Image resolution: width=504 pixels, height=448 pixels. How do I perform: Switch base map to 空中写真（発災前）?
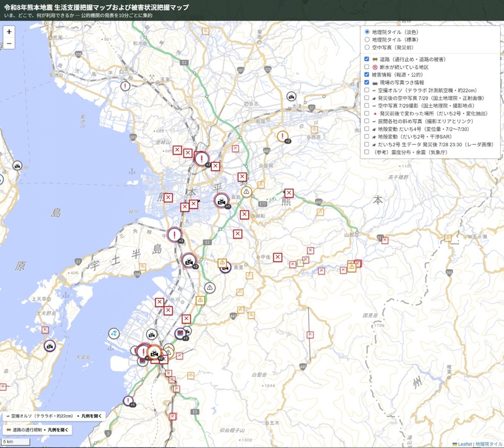(367, 47)
